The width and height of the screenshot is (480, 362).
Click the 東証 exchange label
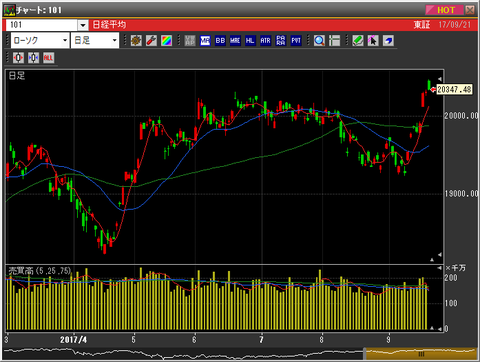(422, 25)
